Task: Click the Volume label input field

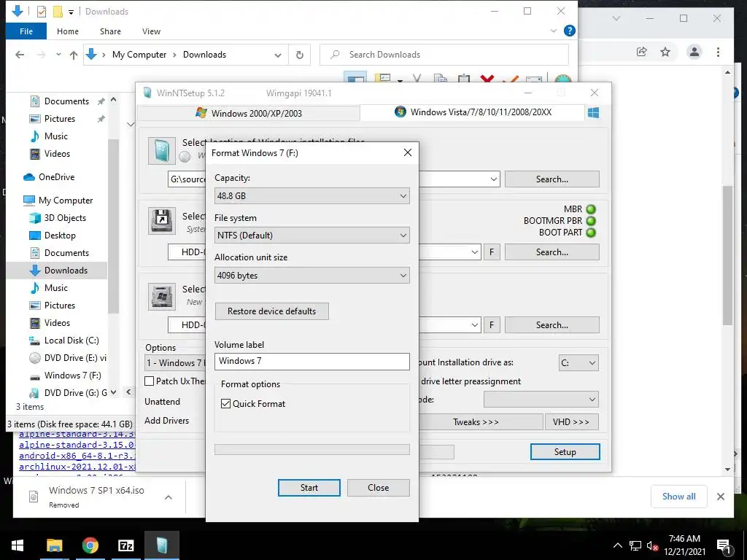Action: click(312, 362)
